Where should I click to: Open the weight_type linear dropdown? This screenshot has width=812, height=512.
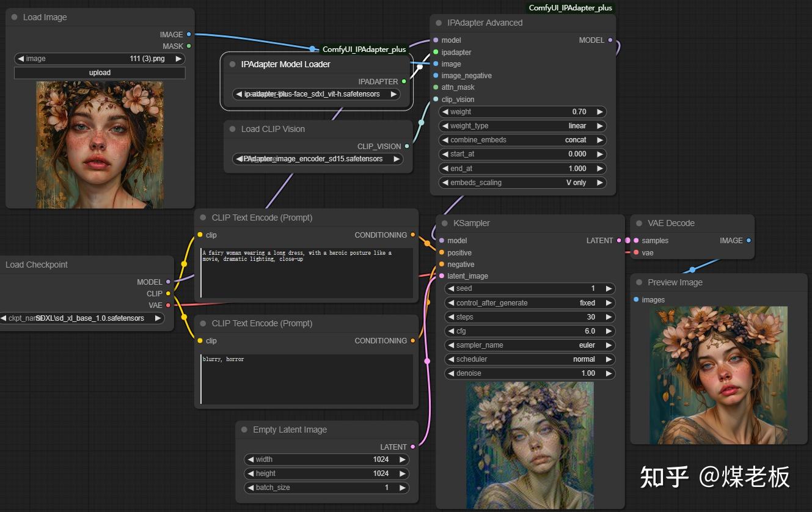coord(522,126)
